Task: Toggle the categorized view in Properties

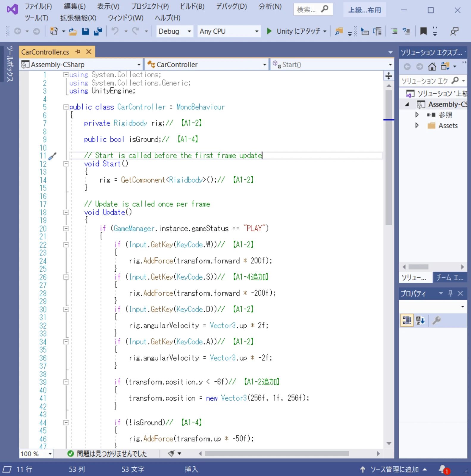Action: 406,320
